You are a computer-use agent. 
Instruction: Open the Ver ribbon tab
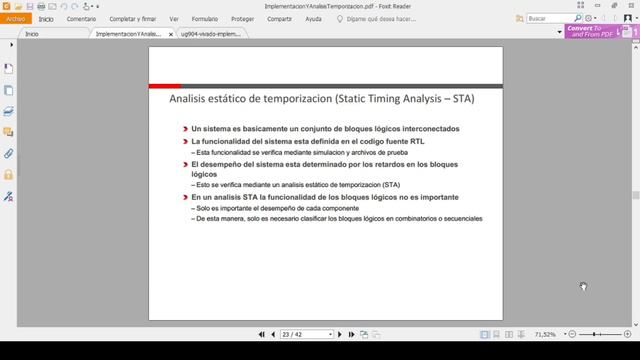click(x=174, y=19)
